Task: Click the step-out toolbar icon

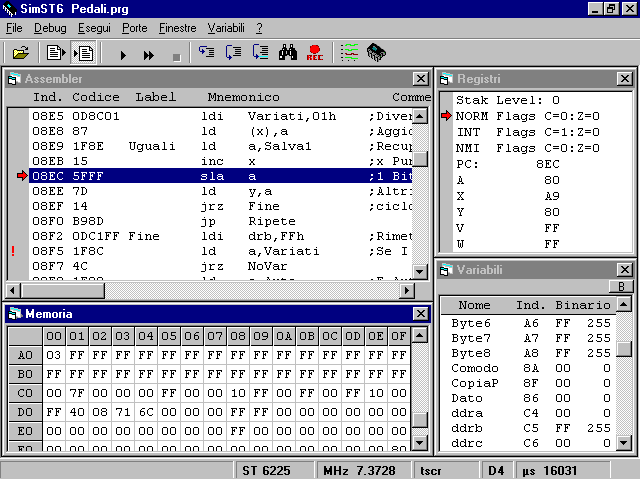Action: 260,52
